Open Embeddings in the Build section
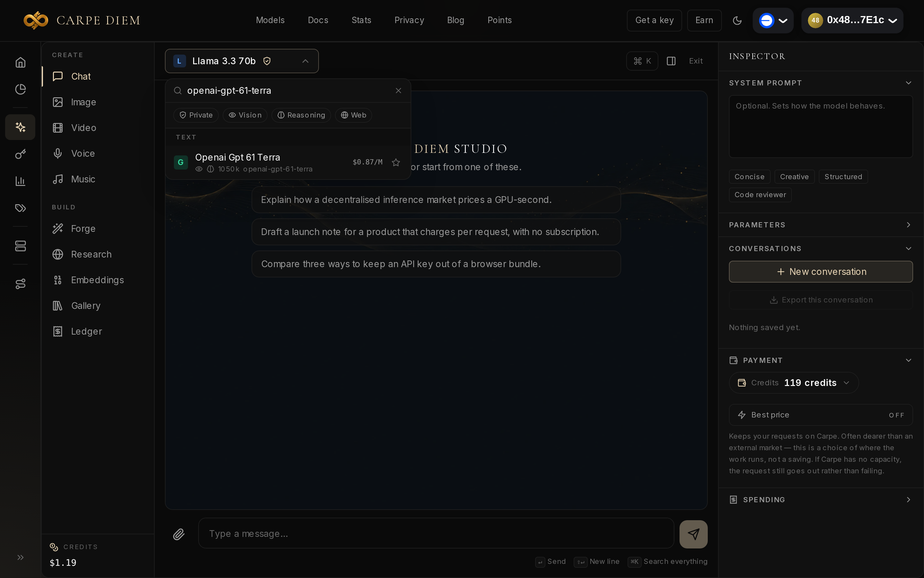The image size is (924, 578). point(98,280)
